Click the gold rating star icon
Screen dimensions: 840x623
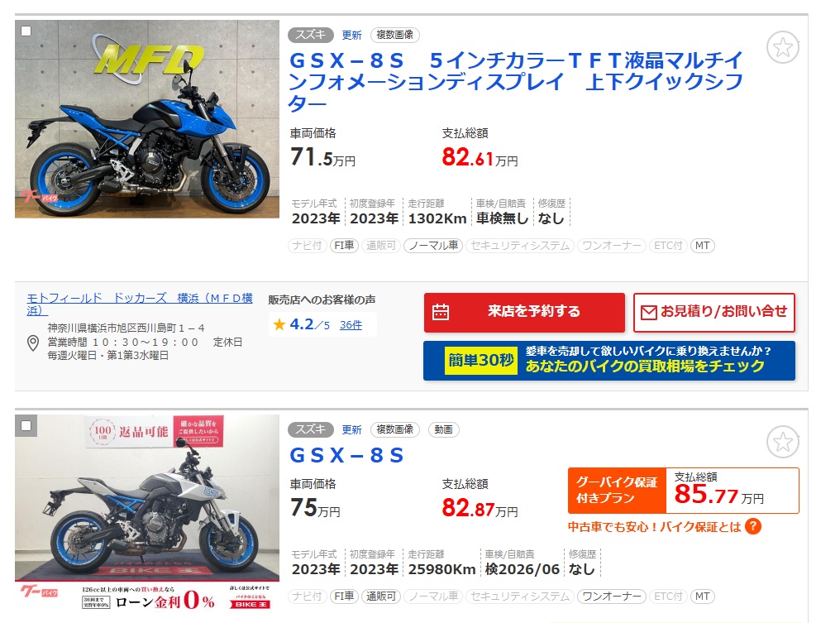pyautogui.click(x=279, y=324)
